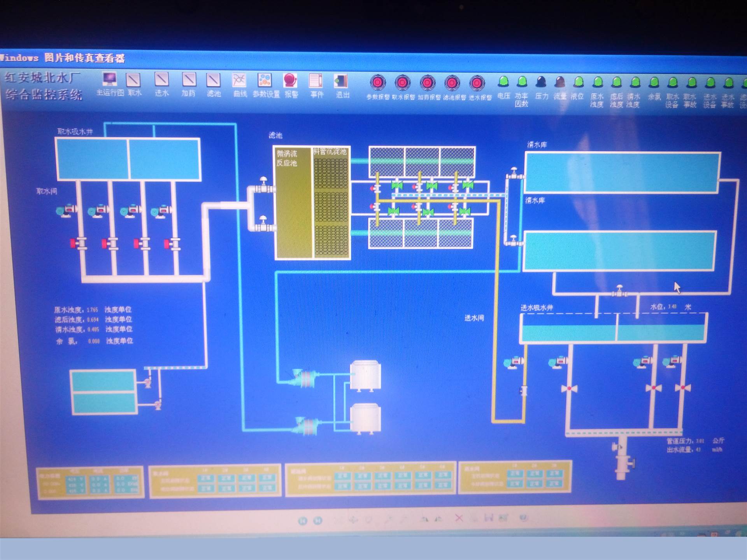Click the save disk icon in viewer toolbar

(x=489, y=518)
